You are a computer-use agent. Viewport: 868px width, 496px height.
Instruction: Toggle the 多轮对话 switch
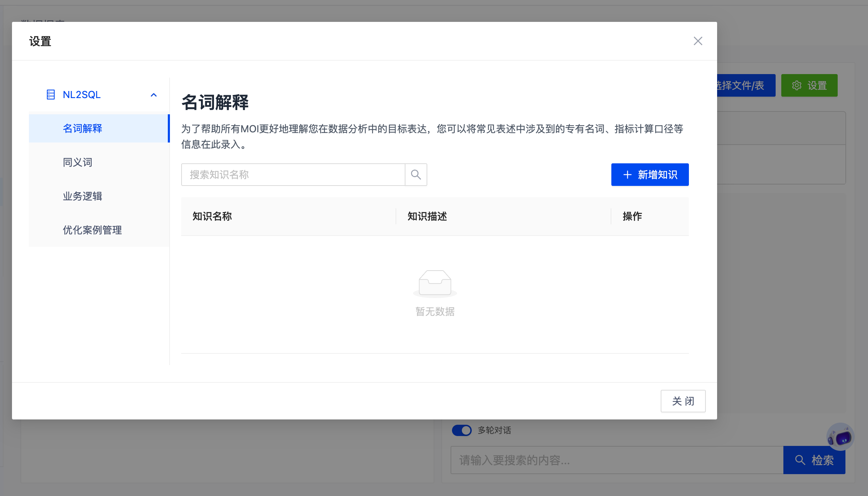click(461, 430)
